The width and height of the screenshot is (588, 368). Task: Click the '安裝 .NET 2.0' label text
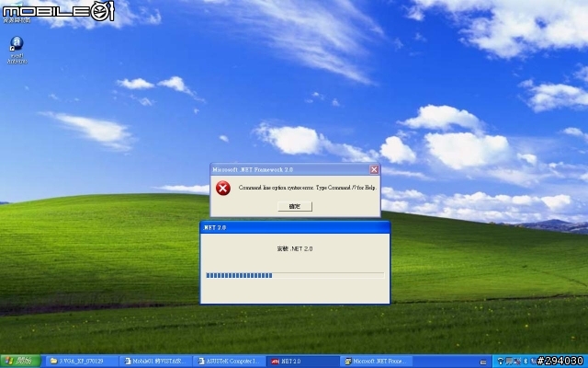click(x=295, y=248)
